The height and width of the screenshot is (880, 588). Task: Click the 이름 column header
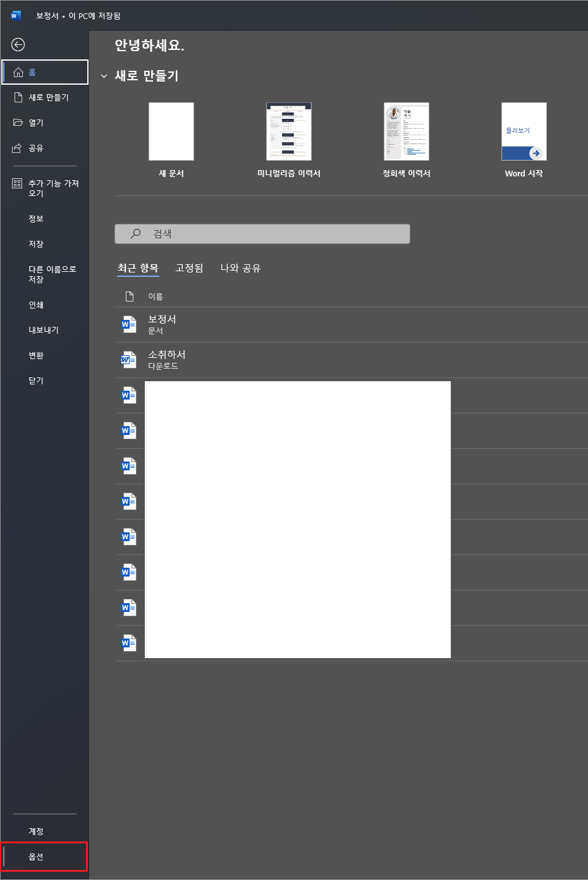click(x=156, y=296)
